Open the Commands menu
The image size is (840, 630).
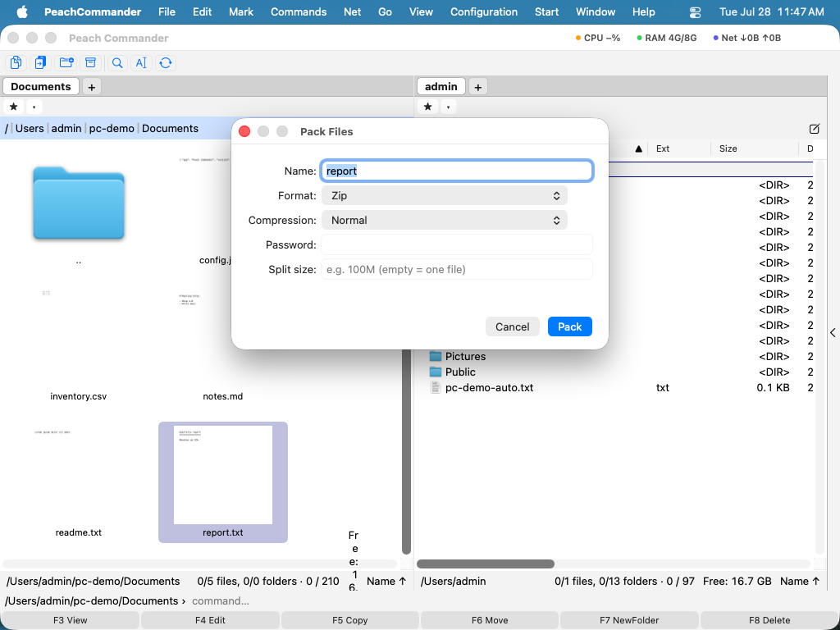coord(299,11)
